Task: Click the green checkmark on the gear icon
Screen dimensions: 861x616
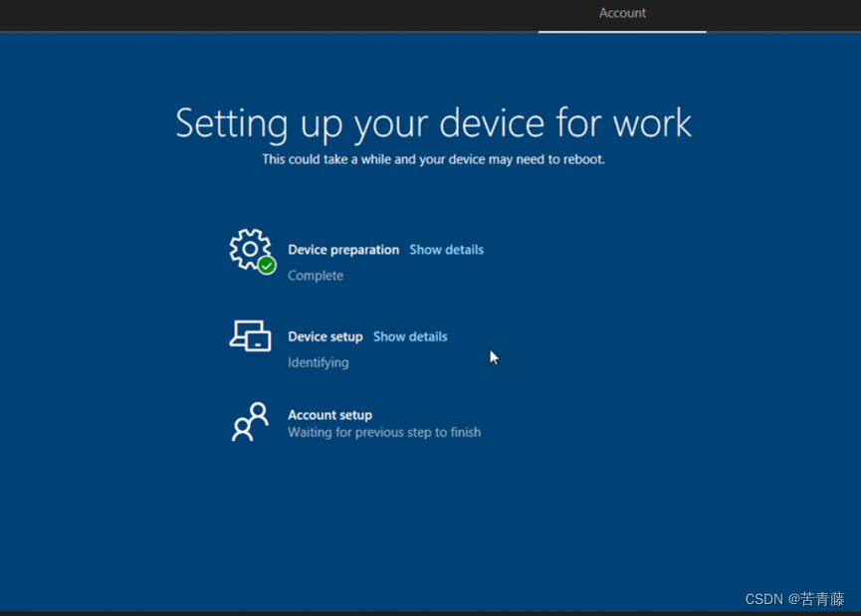Action: [x=265, y=265]
